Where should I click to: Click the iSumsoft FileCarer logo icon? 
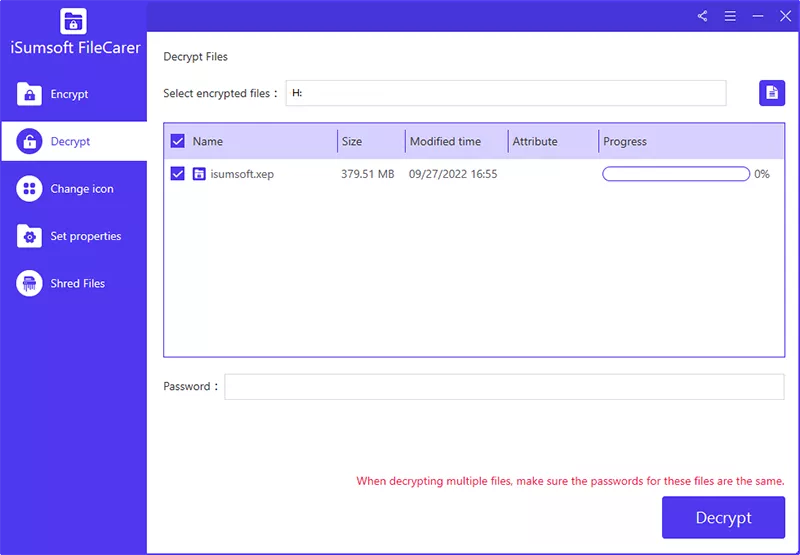pyautogui.click(x=73, y=20)
